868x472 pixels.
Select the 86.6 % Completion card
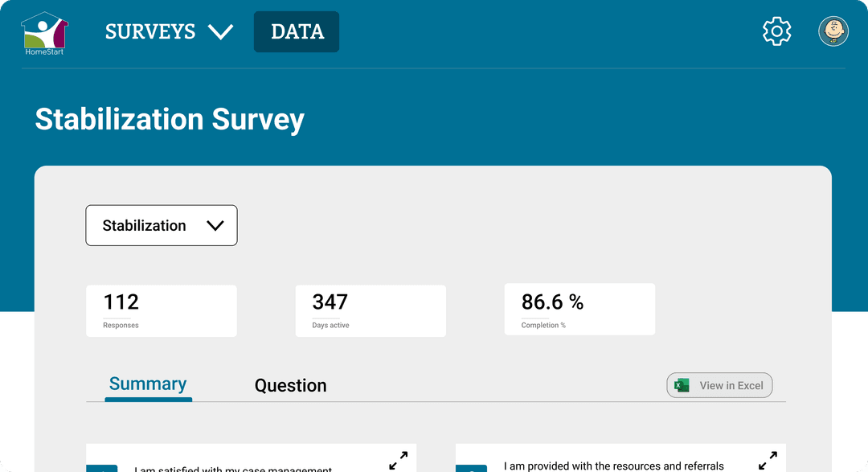(x=579, y=310)
